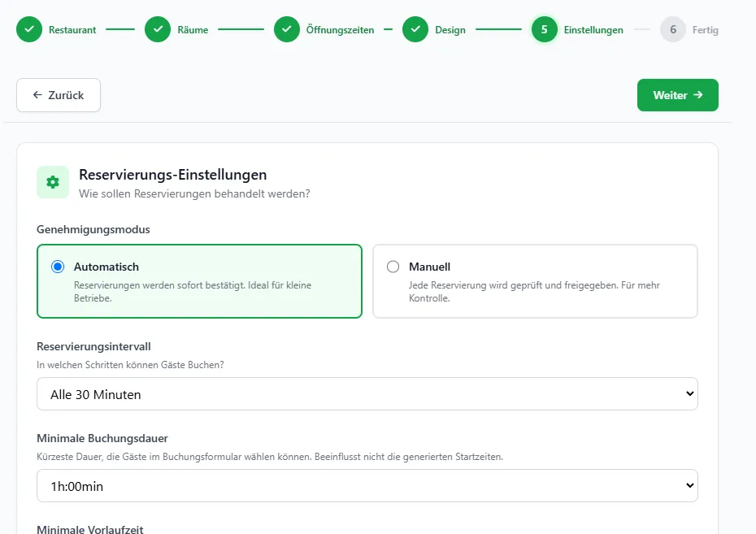Open the Reservierungsintervall dropdown
The image size is (756, 534).
tap(367, 394)
